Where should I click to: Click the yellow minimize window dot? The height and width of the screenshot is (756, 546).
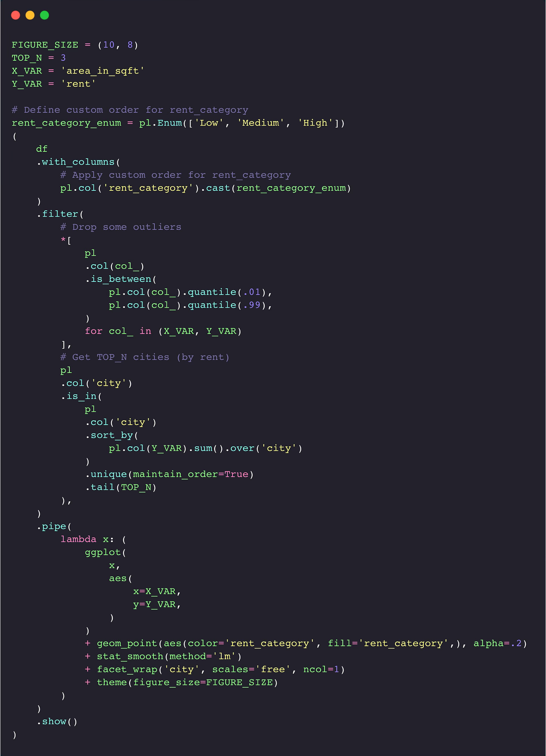[30, 15]
